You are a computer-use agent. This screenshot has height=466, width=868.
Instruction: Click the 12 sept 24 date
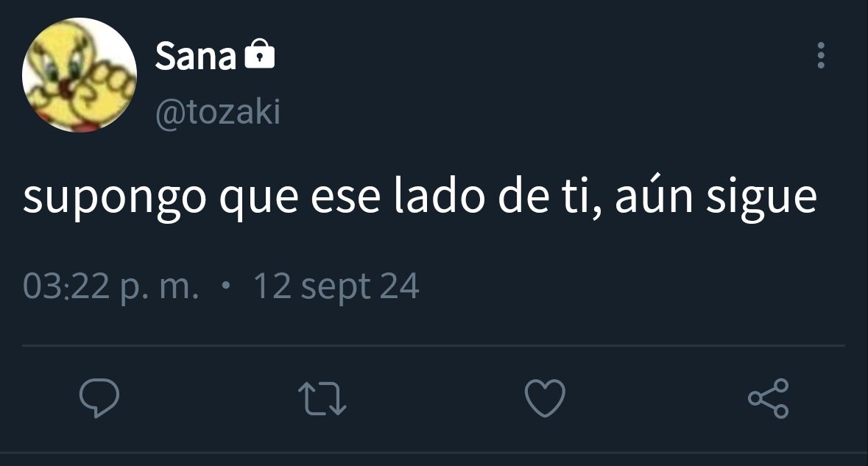336,286
